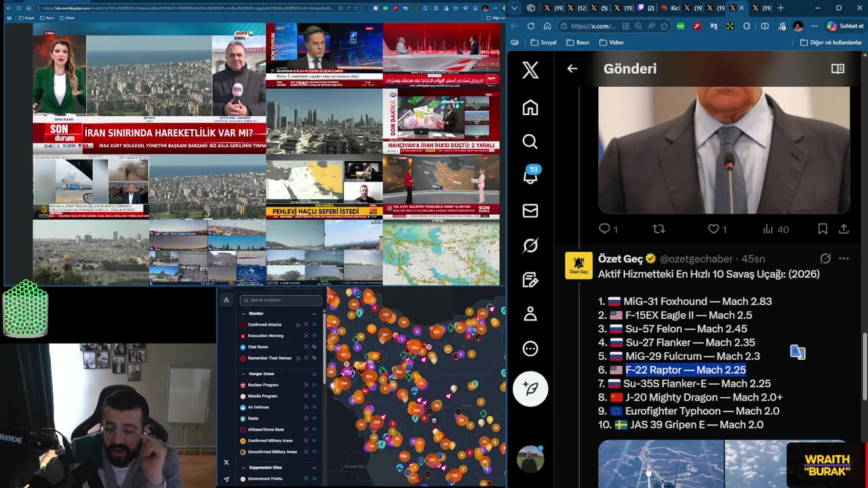868x488 pixels.
Task: Toggle visibility of Nuclear Program layer
Action: click(x=314, y=385)
